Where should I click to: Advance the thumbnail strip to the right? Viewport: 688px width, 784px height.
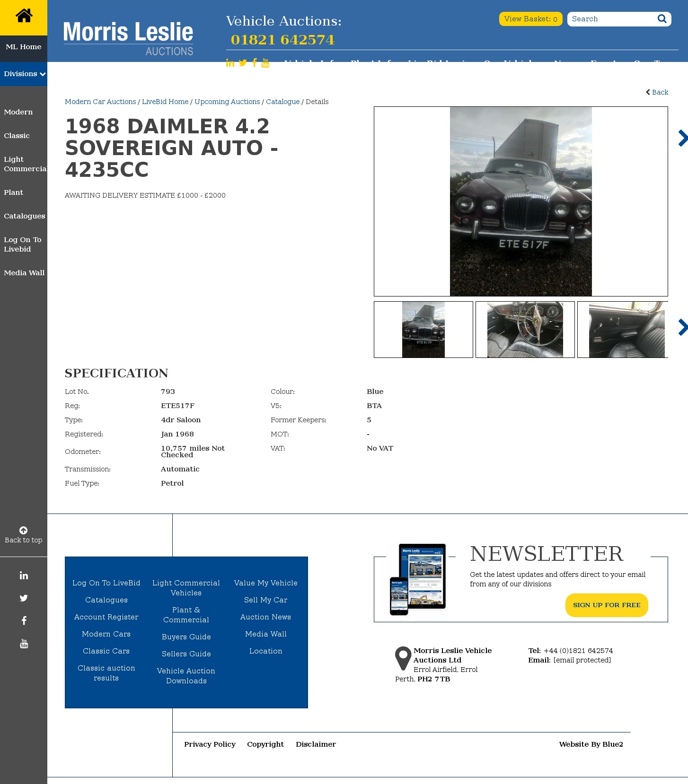pyautogui.click(x=682, y=327)
